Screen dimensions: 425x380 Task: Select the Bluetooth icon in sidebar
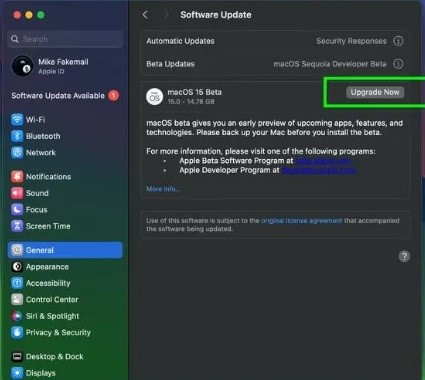[17, 136]
